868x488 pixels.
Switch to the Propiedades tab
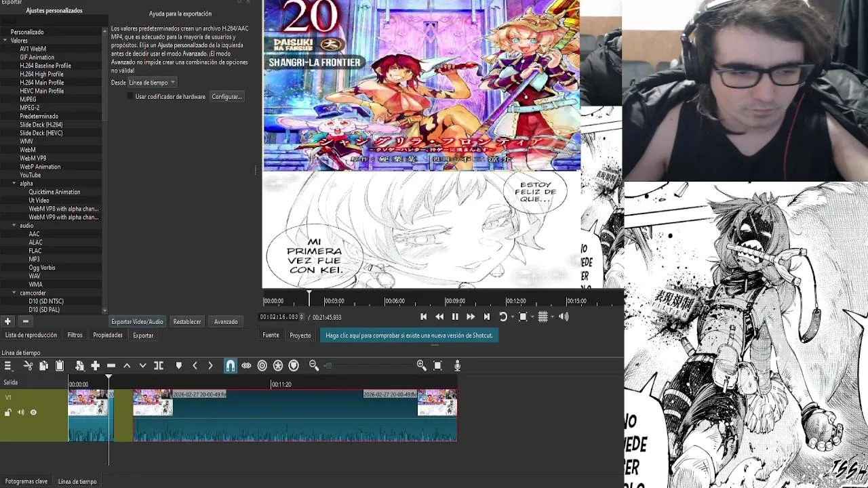click(108, 335)
